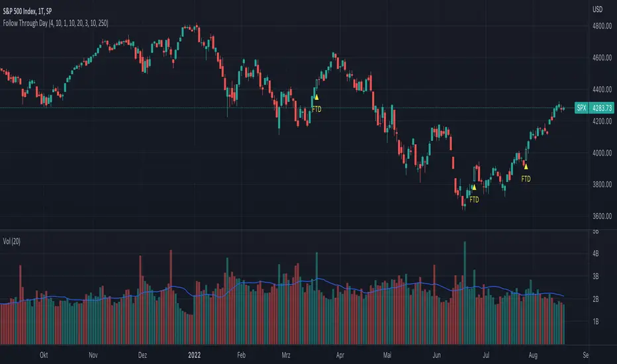
Task: Click the current price label 4283.73
Action: 604,107
